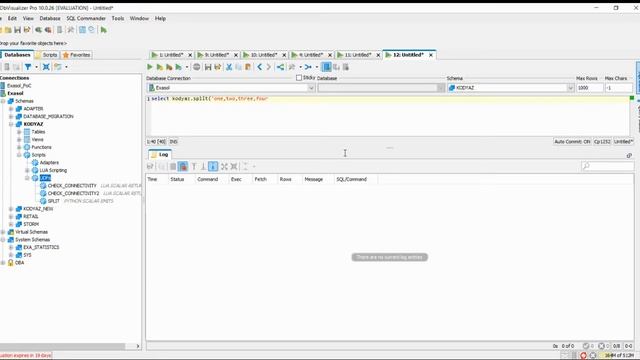Select CHECK_CONNECTIVITY2 script in tree
The height and width of the screenshot is (360, 640).
(73, 193)
